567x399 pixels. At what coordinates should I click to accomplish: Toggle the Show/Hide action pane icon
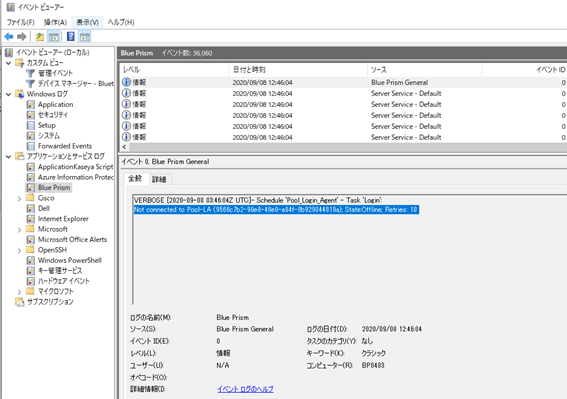pos(85,37)
